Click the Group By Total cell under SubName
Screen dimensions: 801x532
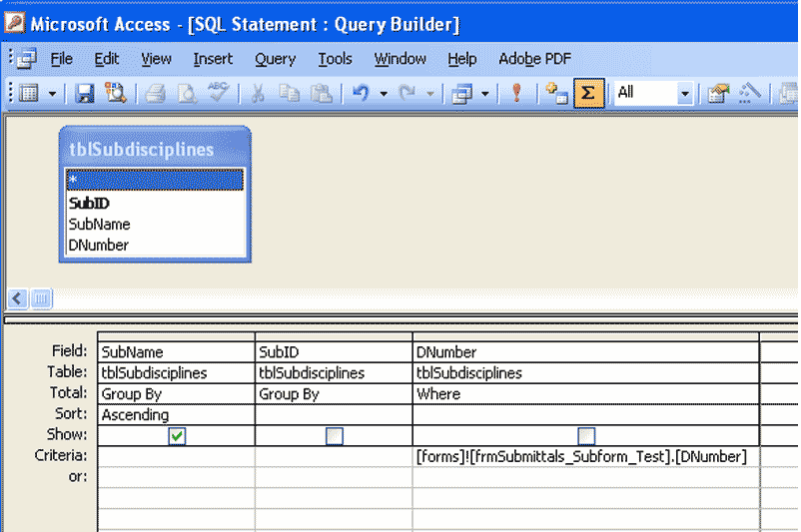176,393
